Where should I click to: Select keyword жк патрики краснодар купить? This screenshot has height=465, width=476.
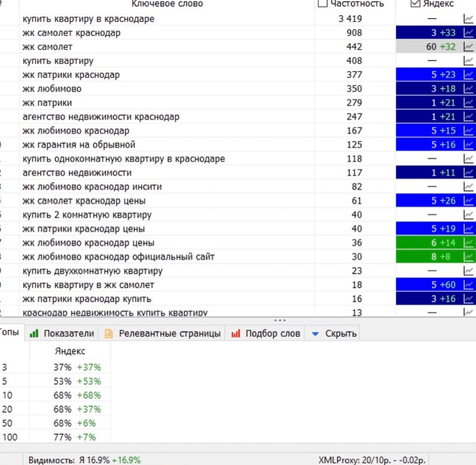[87, 299]
